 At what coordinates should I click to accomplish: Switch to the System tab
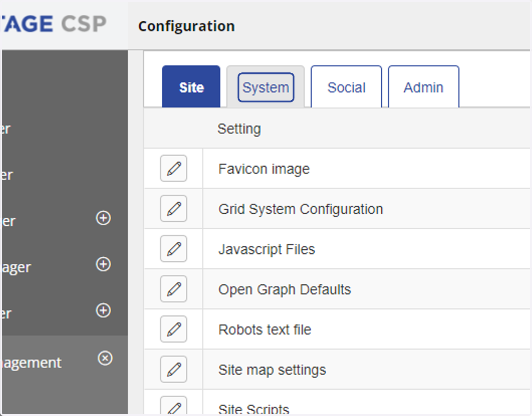(x=266, y=87)
